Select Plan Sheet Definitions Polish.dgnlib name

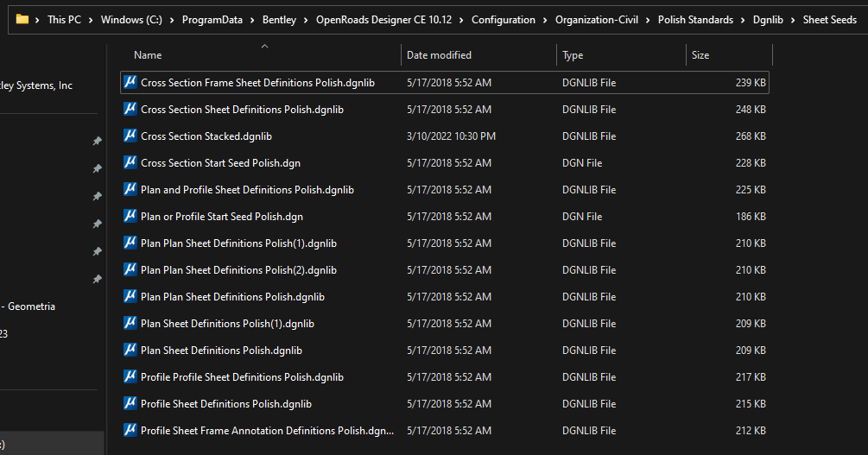(x=221, y=351)
